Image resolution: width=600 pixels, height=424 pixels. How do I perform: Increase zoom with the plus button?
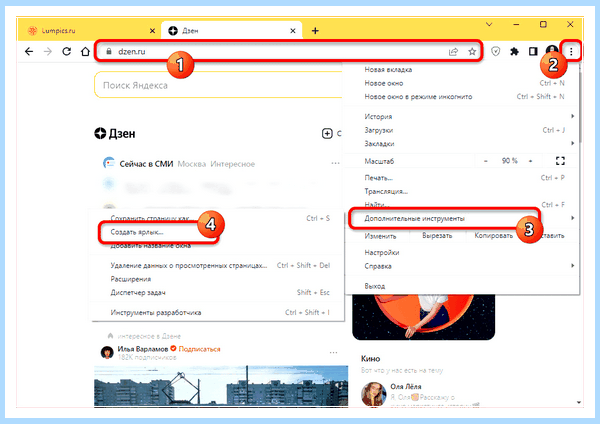[531, 161]
